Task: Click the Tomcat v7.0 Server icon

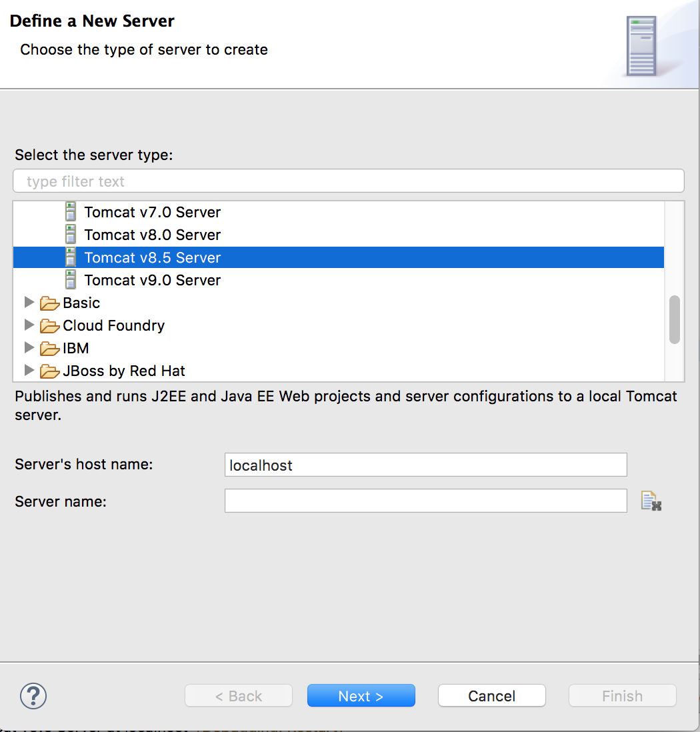Action: click(71, 211)
